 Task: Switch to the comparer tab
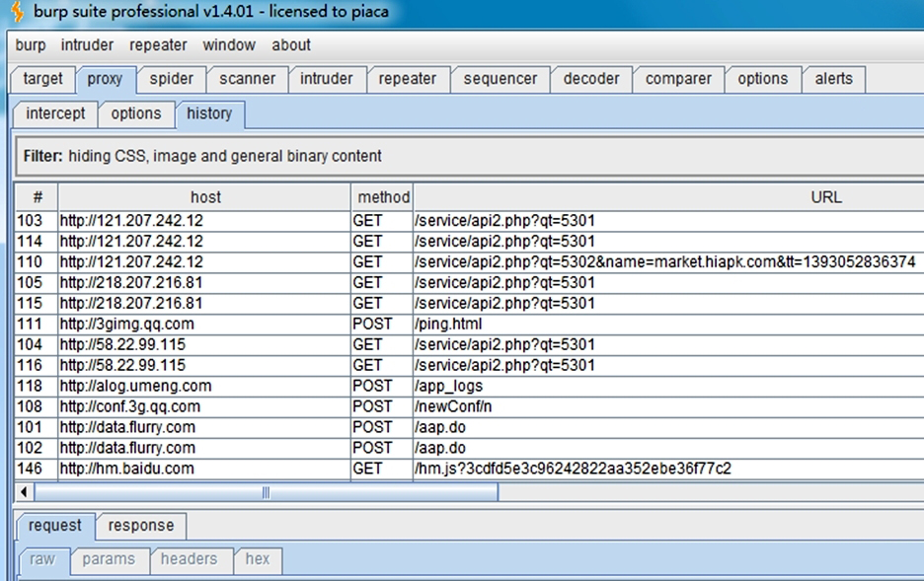(678, 79)
